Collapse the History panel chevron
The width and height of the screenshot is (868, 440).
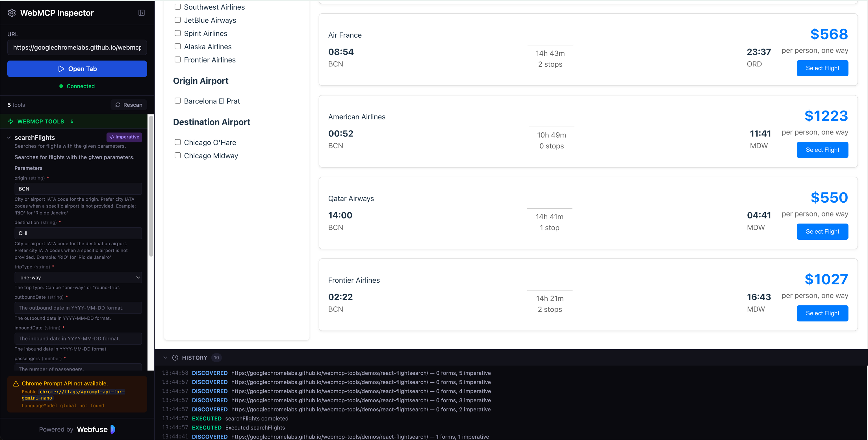point(165,357)
